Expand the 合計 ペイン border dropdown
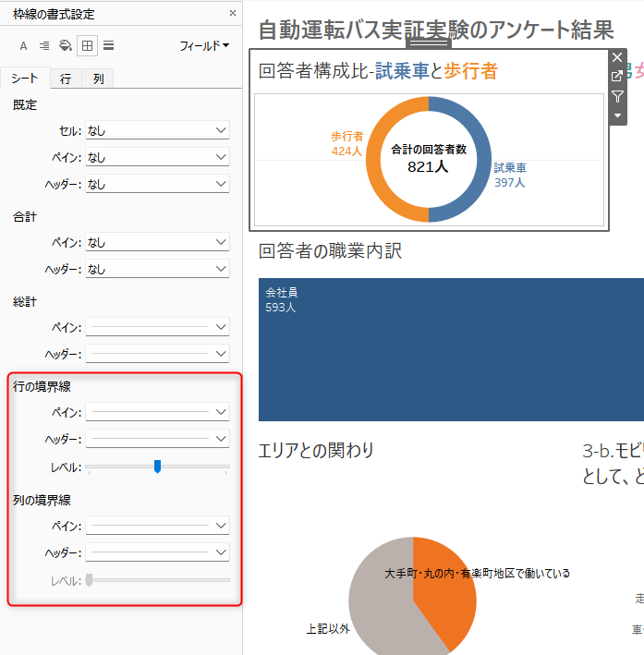The image size is (644, 655). 157,242
